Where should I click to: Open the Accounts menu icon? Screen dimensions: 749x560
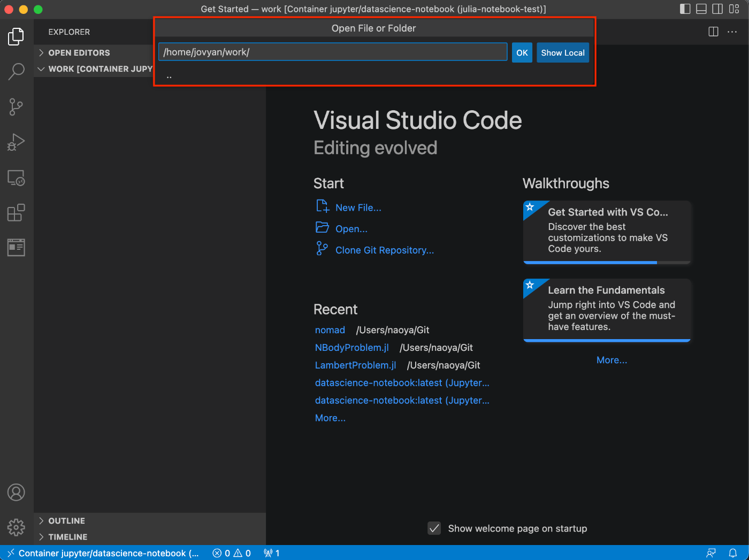[16, 492]
